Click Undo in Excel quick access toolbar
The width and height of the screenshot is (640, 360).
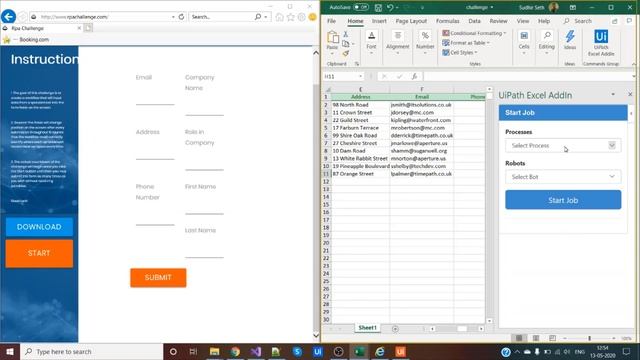pos(390,7)
